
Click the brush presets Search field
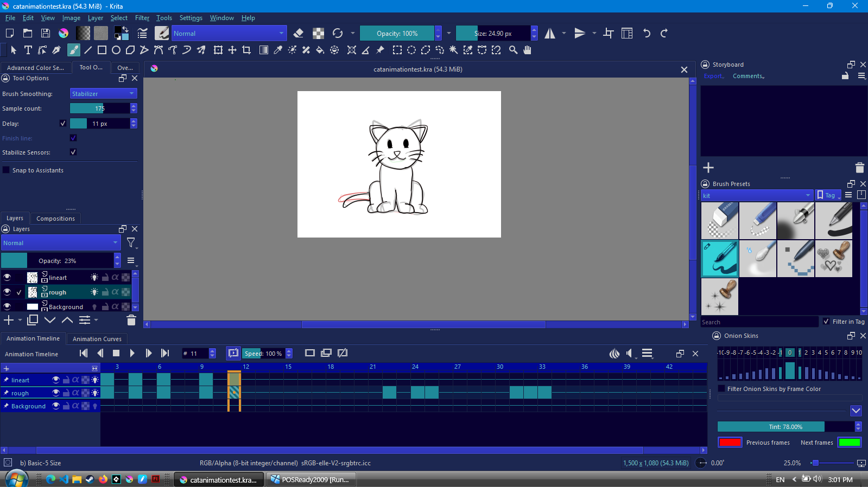point(759,322)
